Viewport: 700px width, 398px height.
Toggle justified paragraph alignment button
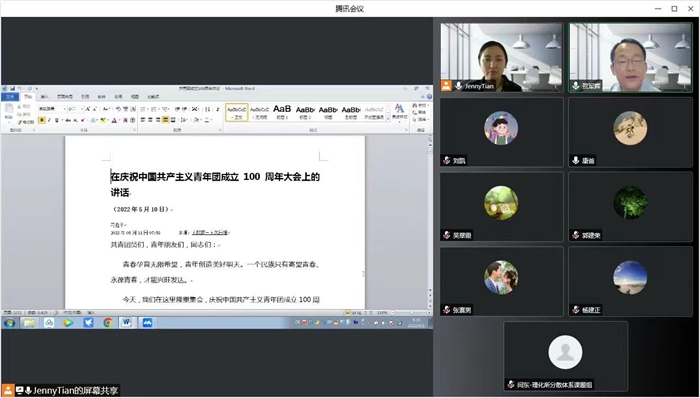(x=166, y=120)
